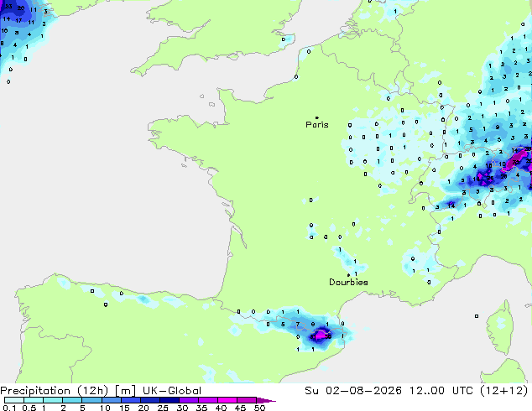Select the 20–25 legend color swatch
This screenshot has height=411, width=532.
click(x=149, y=400)
